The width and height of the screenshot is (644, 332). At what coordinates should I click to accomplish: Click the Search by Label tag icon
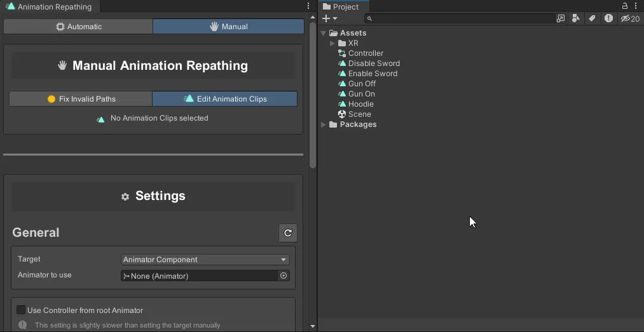point(592,18)
